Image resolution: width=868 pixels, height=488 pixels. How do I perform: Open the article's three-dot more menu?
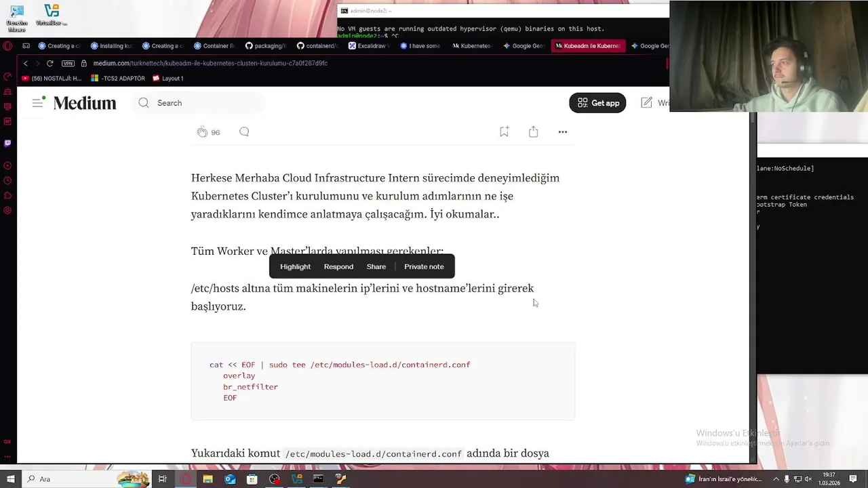pos(563,132)
